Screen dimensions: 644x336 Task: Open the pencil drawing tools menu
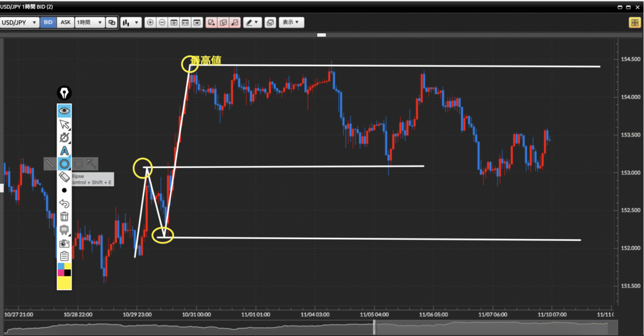point(252,23)
